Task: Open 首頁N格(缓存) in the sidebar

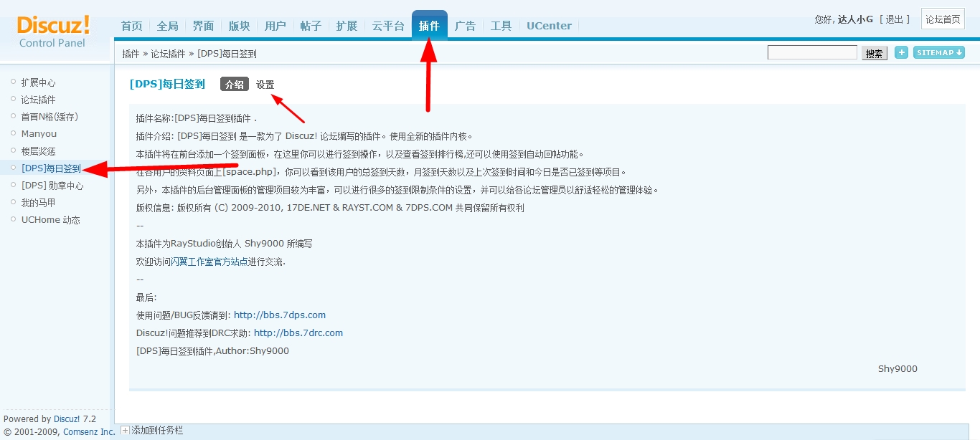Action: pyautogui.click(x=50, y=117)
